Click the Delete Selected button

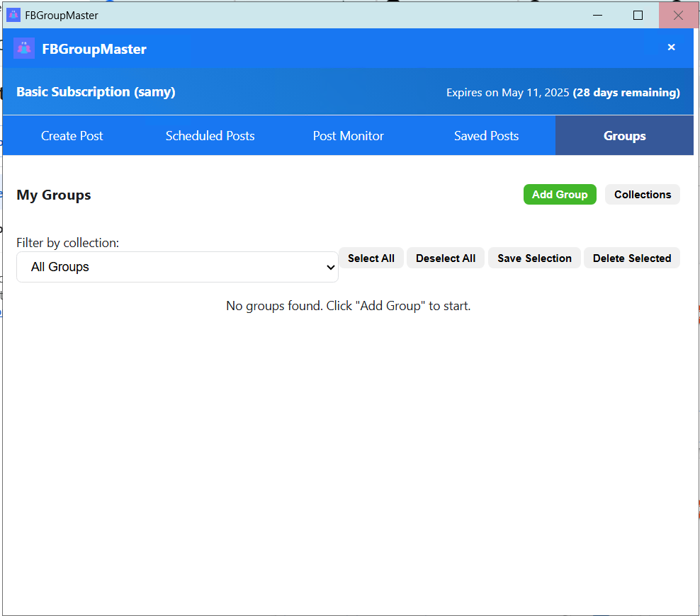631,258
